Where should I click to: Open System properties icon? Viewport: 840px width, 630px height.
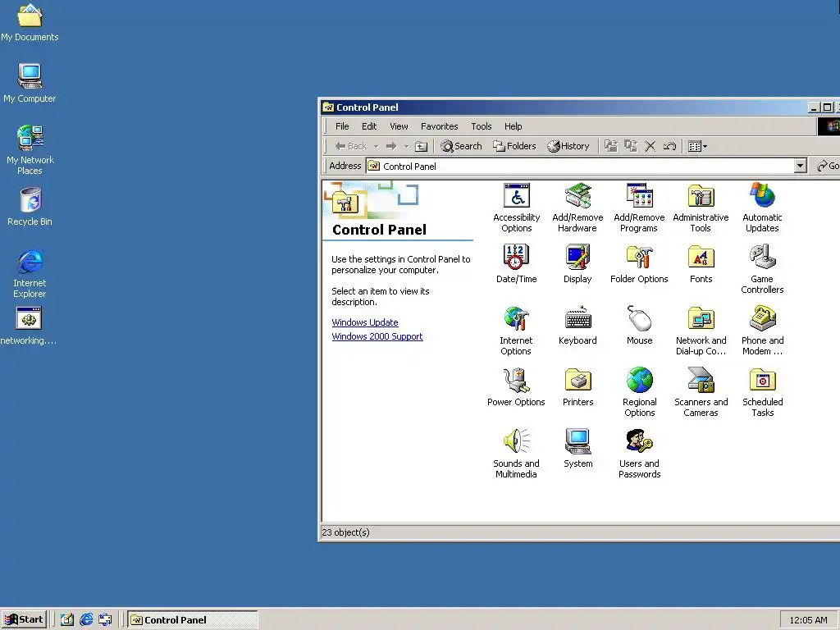577,449
